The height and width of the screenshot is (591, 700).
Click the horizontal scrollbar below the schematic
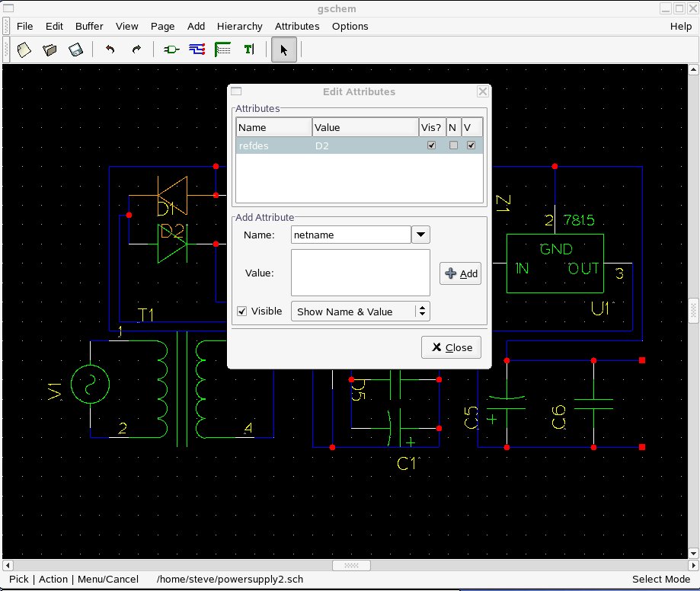click(x=351, y=566)
